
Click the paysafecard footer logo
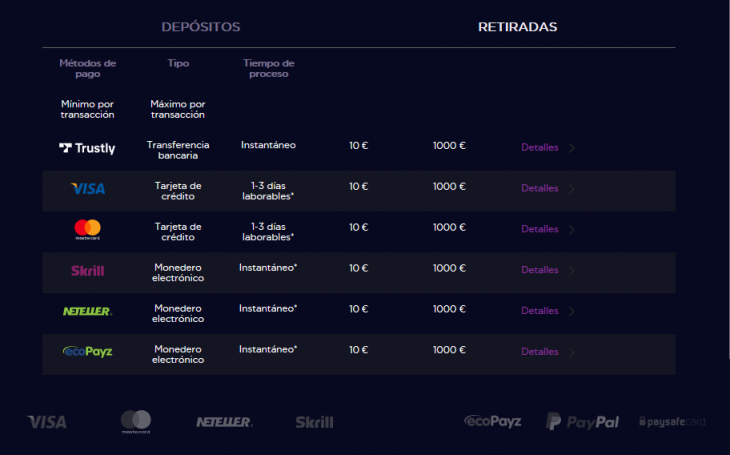[672, 422]
